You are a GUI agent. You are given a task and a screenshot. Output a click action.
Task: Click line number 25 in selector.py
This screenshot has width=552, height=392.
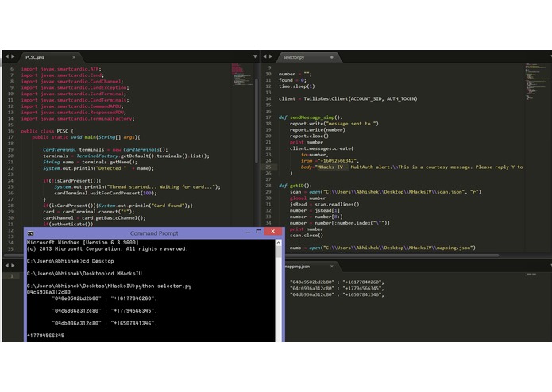pos(268,167)
